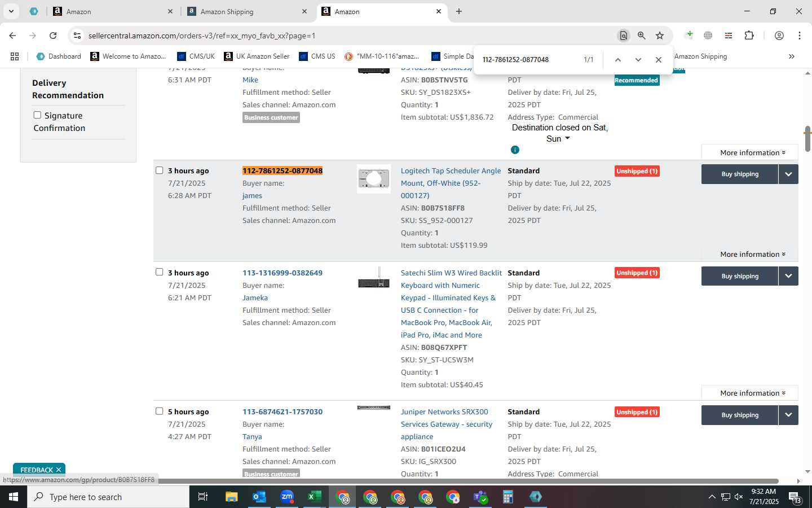
Task: Switch to the first Amazon tab
Action: (x=113, y=11)
